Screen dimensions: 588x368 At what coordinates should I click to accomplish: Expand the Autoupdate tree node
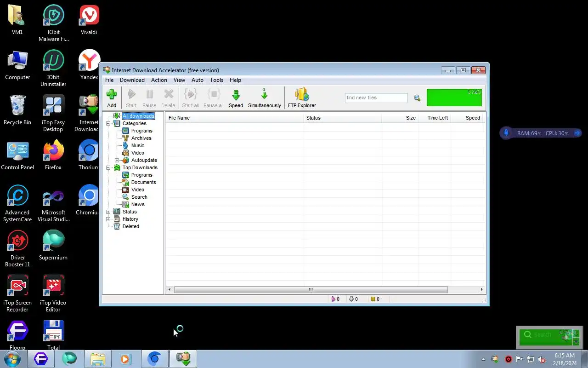(117, 160)
